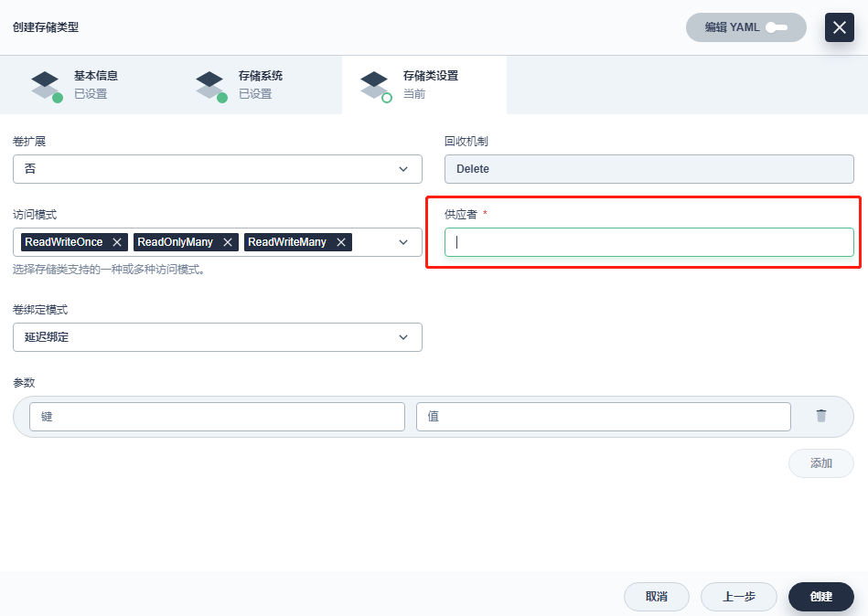868x616 pixels.
Task: Remove the ReadWriteMany access mode tag
Action: [x=341, y=242]
